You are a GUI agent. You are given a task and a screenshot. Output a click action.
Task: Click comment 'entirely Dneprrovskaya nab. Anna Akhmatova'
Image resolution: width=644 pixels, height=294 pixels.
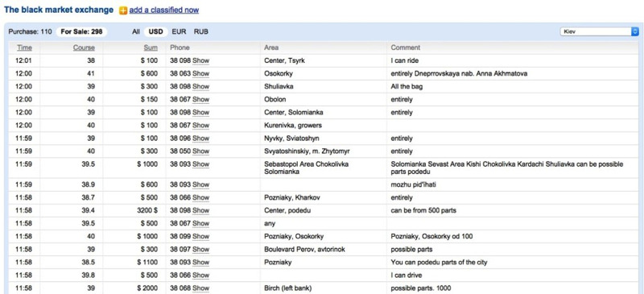point(459,74)
